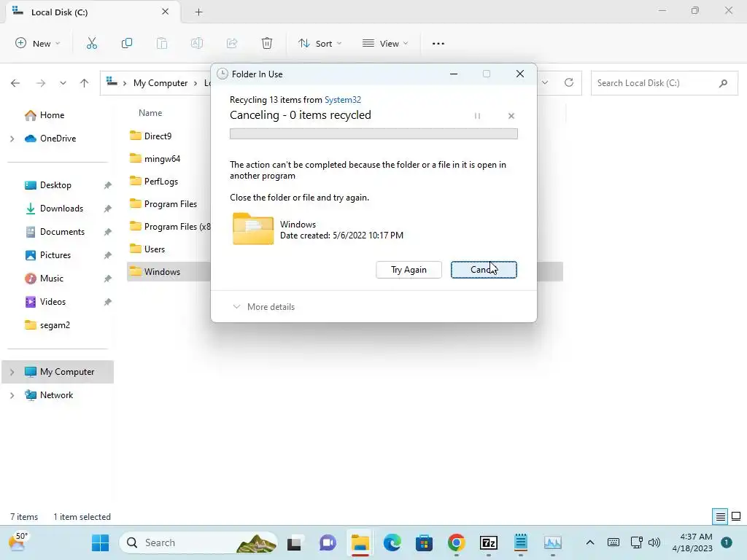Screen dimensions: 747x560
Task: Open New item dropdown
Action: point(38,43)
